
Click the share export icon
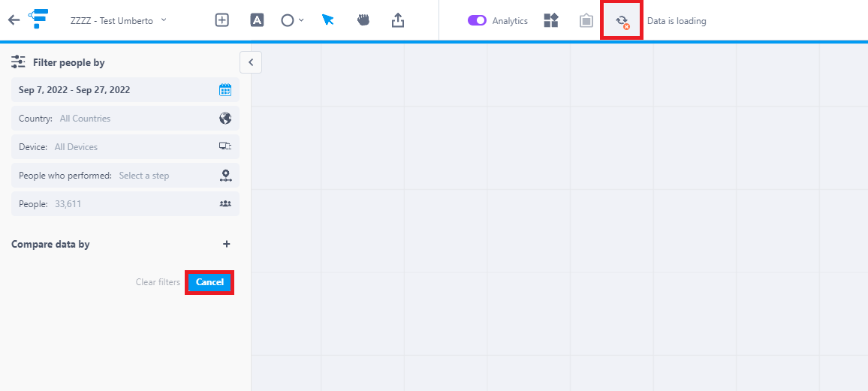(x=398, y=20)
